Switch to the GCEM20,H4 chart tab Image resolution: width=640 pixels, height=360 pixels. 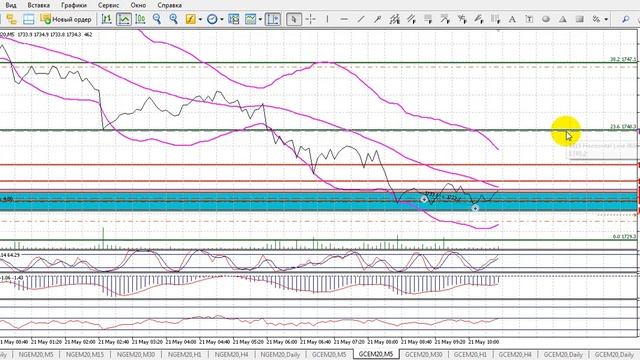tap(515, 355)
